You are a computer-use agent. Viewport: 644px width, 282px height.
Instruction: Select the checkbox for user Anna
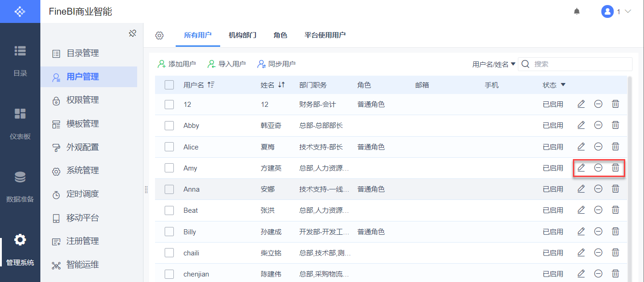(169, 189)
